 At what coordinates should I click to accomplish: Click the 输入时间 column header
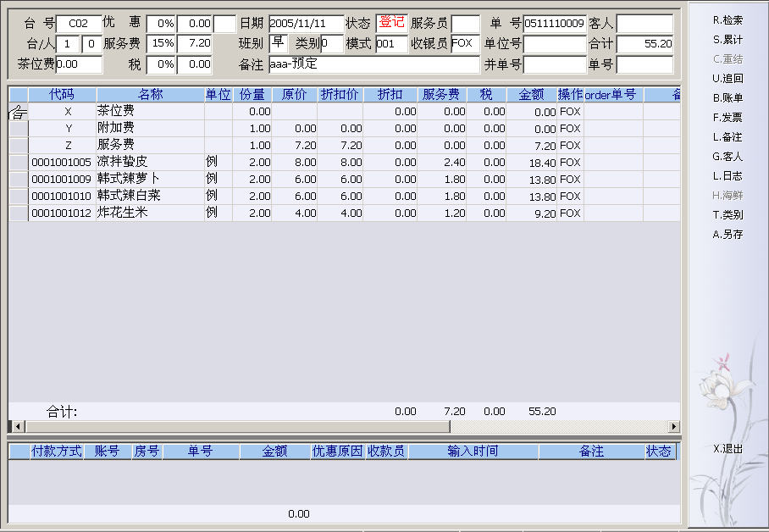(x=473, y=451)
